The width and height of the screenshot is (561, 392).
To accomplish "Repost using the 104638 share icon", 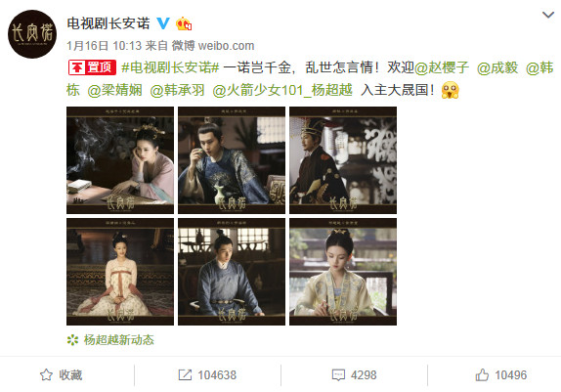I will tap(207, 374).
